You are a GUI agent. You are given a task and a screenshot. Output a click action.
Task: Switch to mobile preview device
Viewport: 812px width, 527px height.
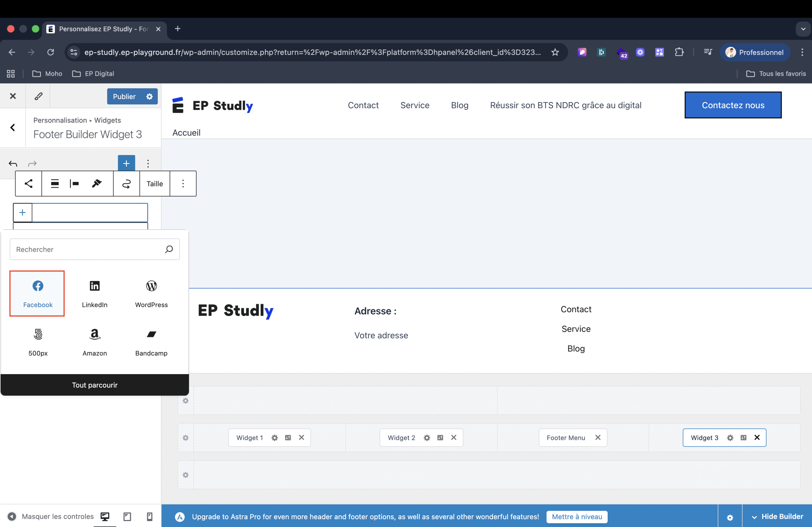149,516
